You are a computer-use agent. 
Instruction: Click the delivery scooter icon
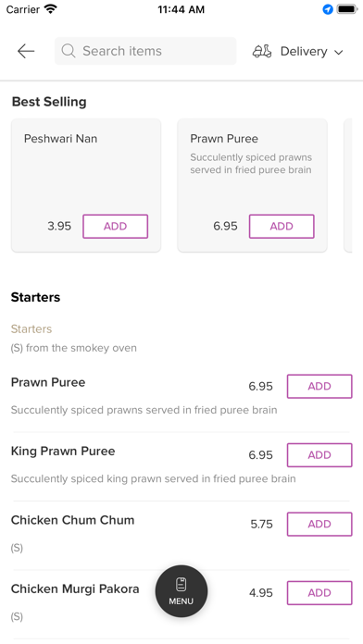[x=262, y=51]
